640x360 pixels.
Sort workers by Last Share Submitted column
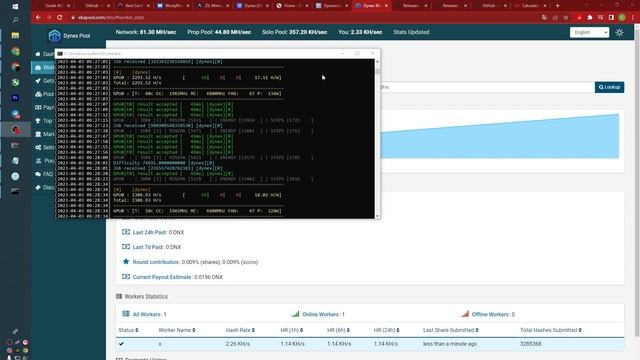(x=451, y=330)
